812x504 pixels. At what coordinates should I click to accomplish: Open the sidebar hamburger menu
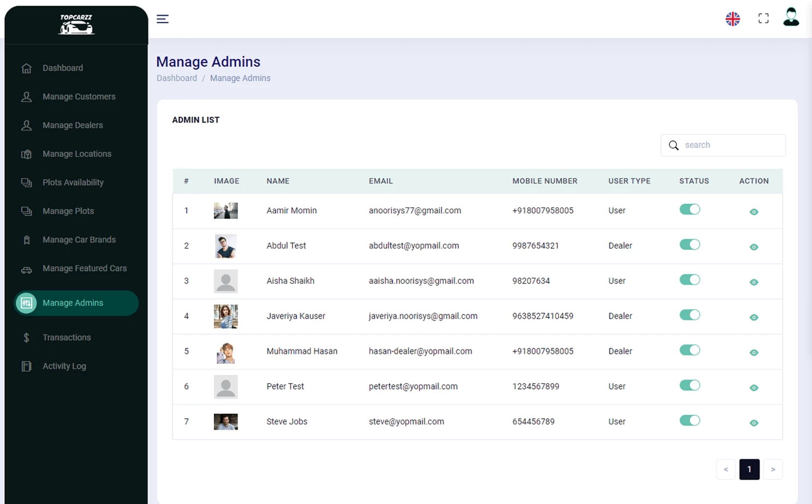[162, 19]
